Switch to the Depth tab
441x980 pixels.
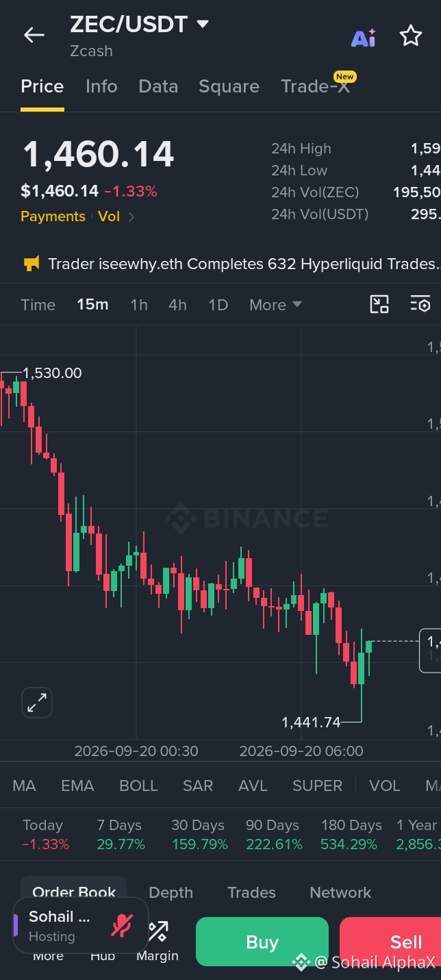pos(171,892)
